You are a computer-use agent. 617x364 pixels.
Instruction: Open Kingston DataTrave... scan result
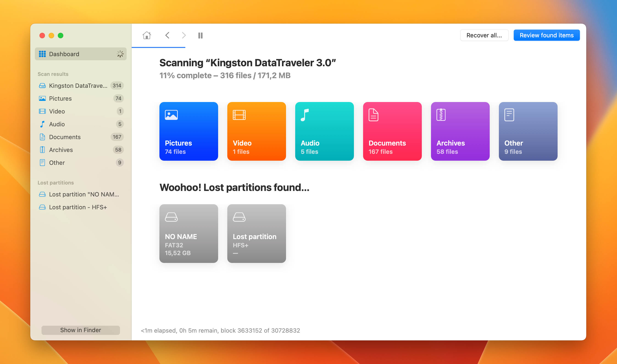81,85
